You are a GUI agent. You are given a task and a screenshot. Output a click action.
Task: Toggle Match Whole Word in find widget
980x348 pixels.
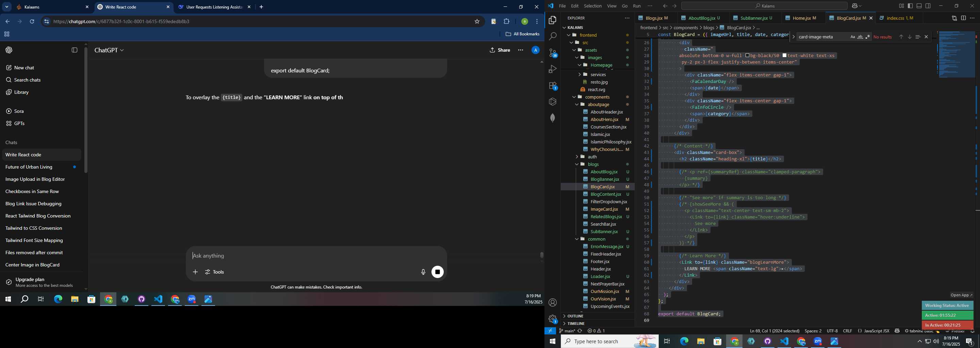pyautogui.click(x=860, y=37)
